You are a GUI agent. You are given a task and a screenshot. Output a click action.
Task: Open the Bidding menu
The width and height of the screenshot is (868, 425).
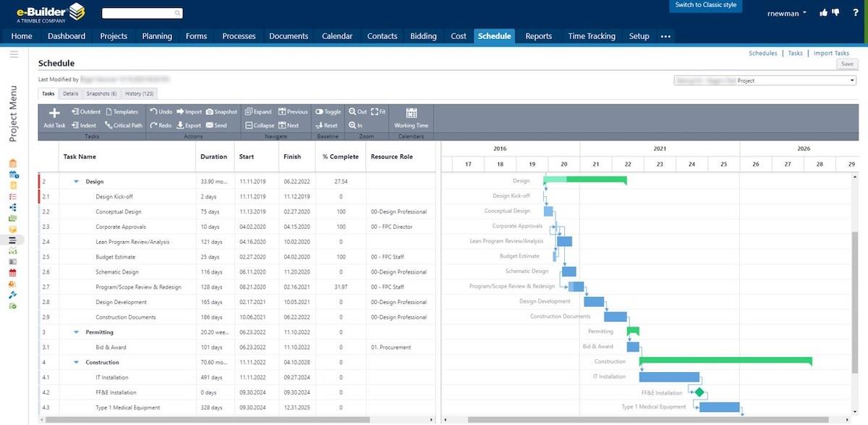click(x=423, y=36)
